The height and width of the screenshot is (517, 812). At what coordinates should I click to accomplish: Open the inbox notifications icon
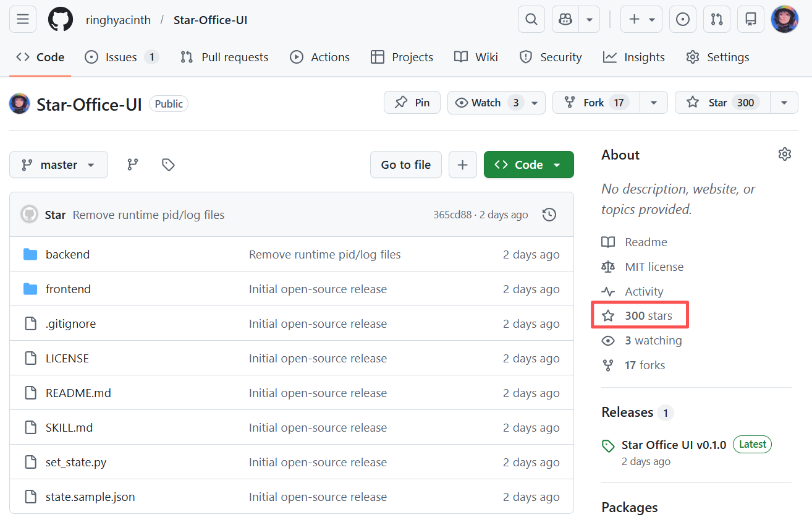click(751, 20)
